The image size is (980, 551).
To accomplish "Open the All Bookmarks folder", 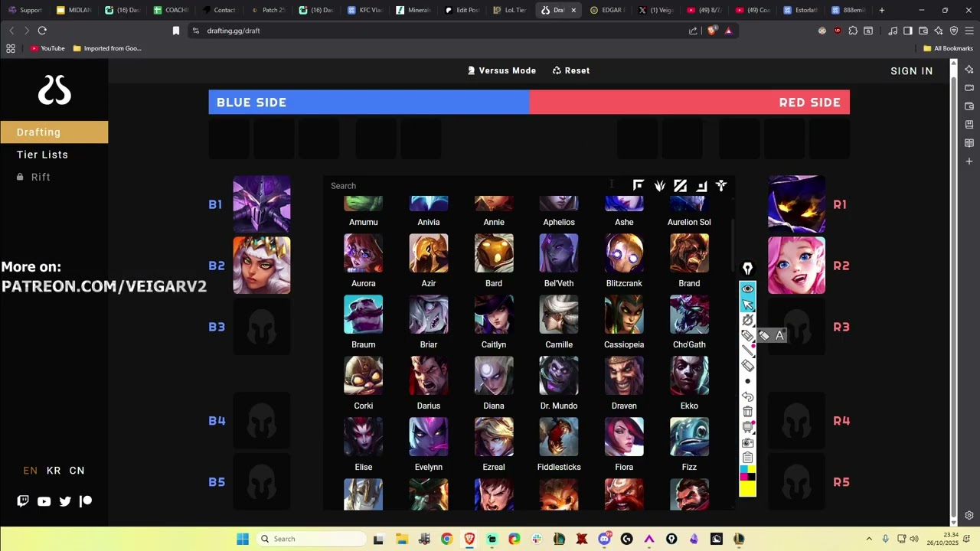I will (x=948, y=48).
